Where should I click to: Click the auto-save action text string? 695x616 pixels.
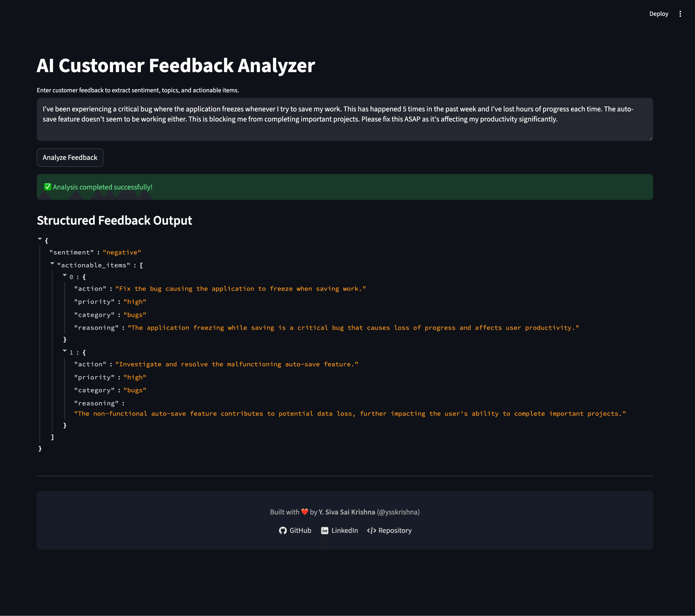pos(237,364)
